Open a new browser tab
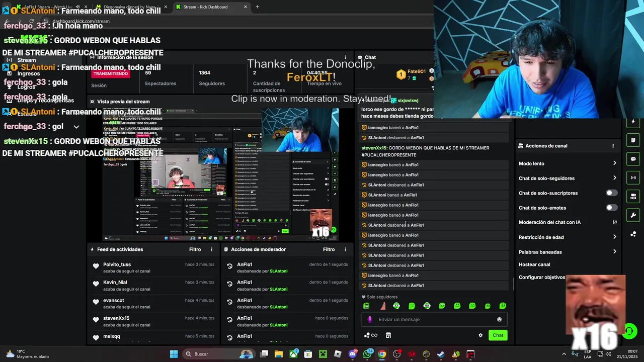The height and width of the screenshot is (362, 644). pos(258,7)
